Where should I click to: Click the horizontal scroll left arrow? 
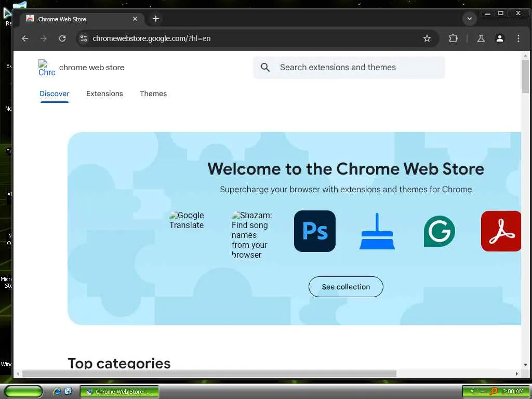pos(18,374)
